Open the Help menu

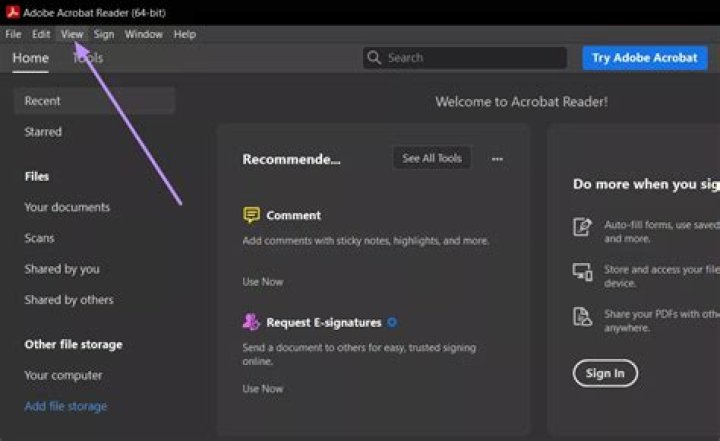(185, 34)
